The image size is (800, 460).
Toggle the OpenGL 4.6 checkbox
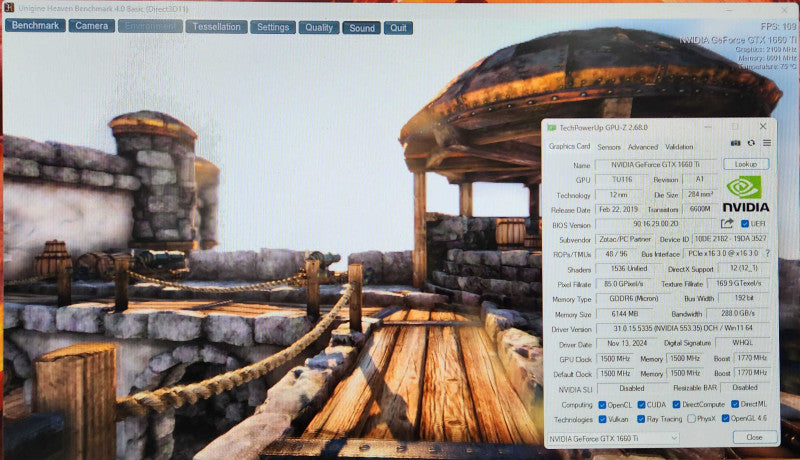click(726, 418)
